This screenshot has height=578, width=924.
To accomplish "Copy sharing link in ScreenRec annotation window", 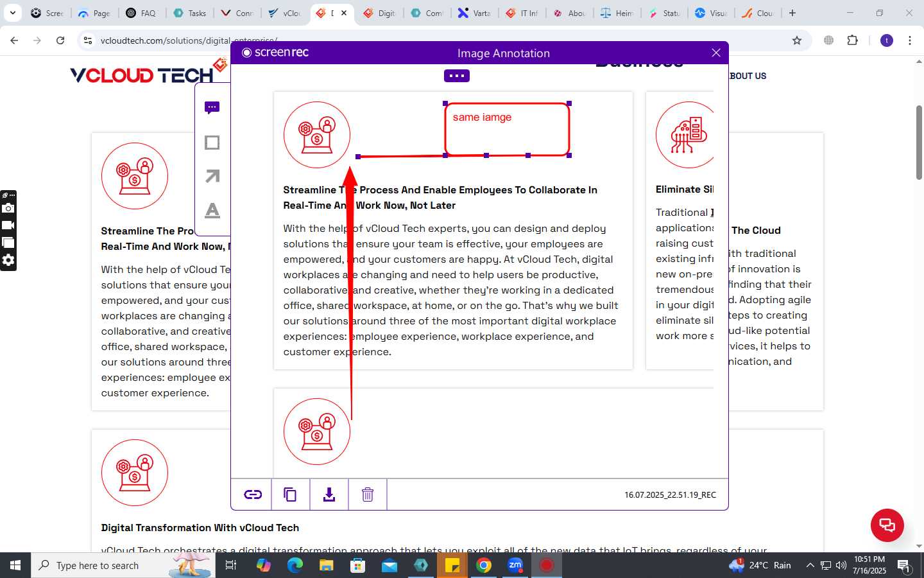I will pos(252,495).
